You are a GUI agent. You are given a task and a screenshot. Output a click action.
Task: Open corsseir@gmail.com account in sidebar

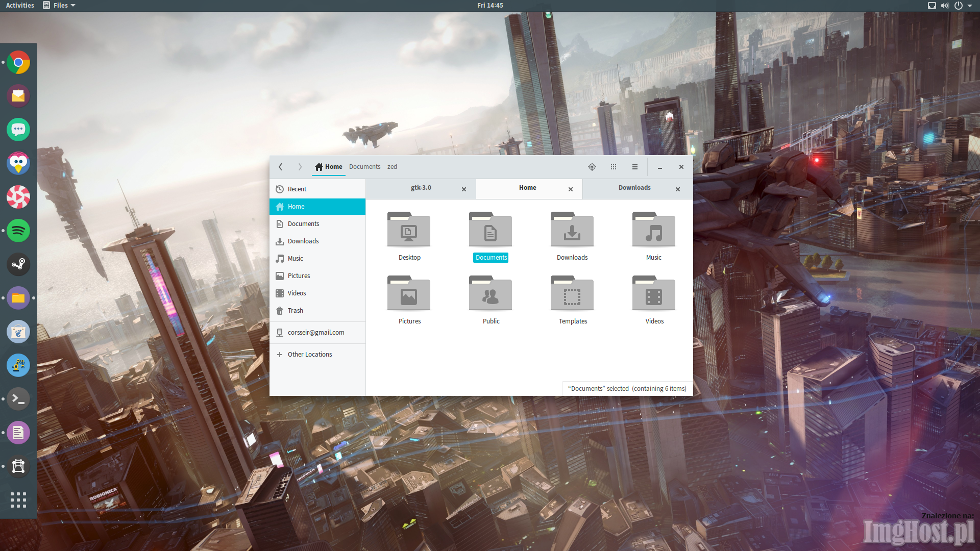pos(317,333)
